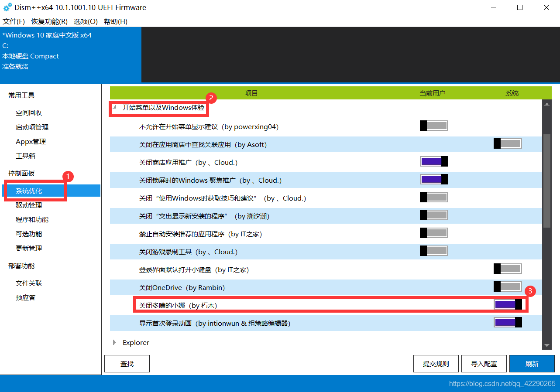560x392 pixels.
Task: Click the 部署功能 sidebar heading
Action: pyautogui.click(x=21, y=266)
